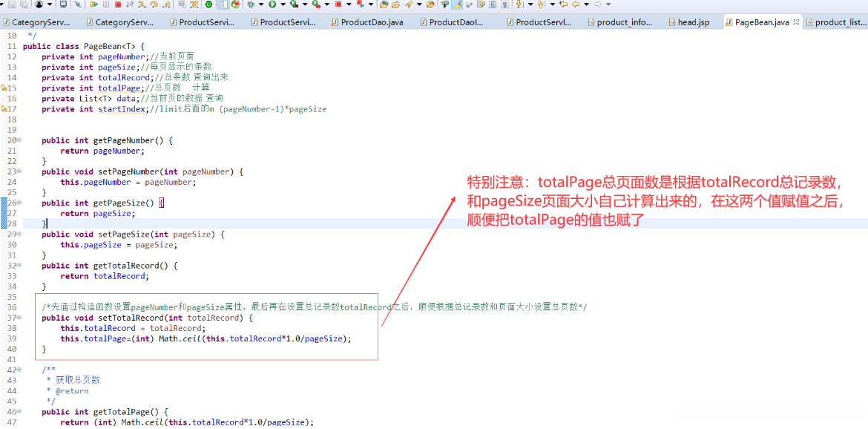Screen dimensions: 868x429
Task: Click the monitor icon in toolbar
Action: click(x=64, y=4)
